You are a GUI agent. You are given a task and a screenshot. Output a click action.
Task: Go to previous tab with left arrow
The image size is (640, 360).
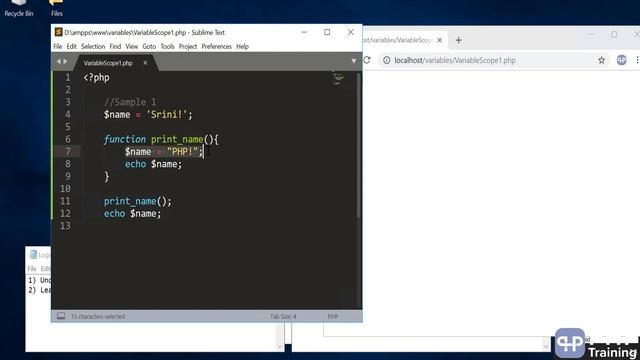tap(58, 61)
